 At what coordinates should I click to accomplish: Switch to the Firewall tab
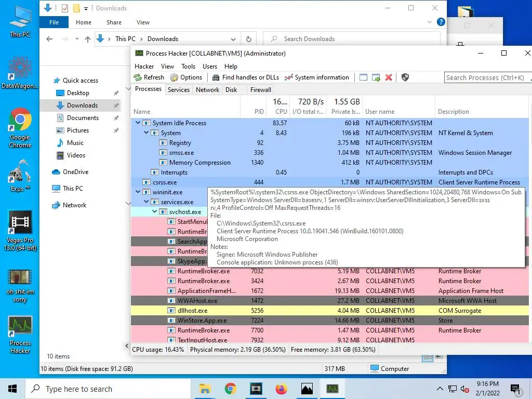point(261,89)
